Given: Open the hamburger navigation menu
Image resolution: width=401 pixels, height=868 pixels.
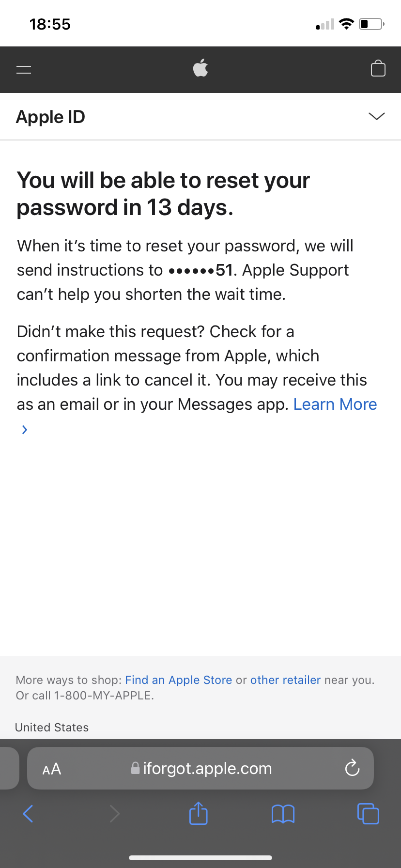Looking at the screenshot, I should tap(24, 70).
